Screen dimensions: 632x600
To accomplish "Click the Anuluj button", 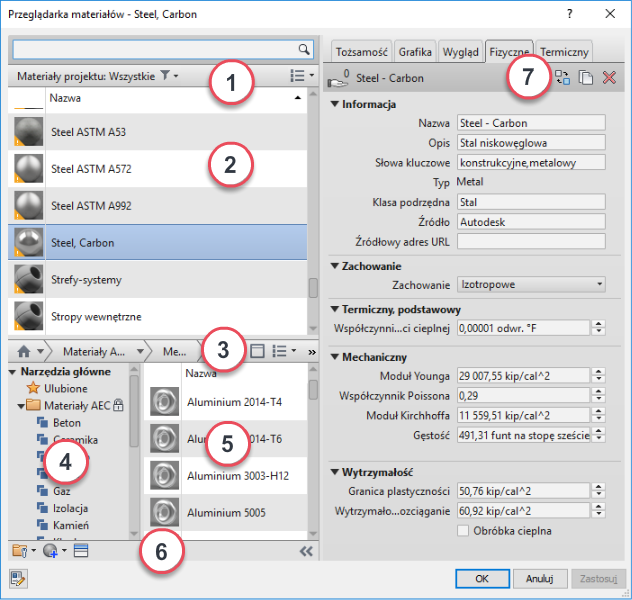I will [539, 579].
